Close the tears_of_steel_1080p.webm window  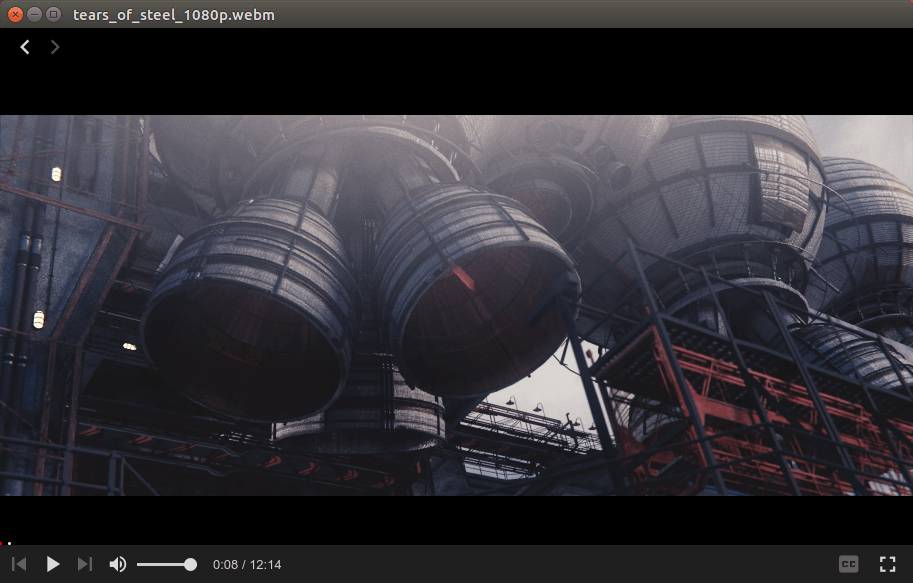(15, 14)
